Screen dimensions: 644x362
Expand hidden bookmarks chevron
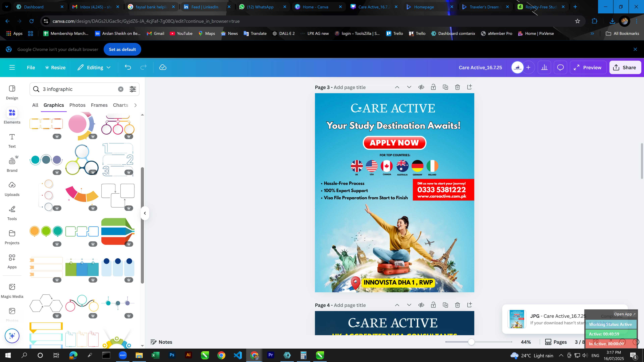click(x=592, y=34)
